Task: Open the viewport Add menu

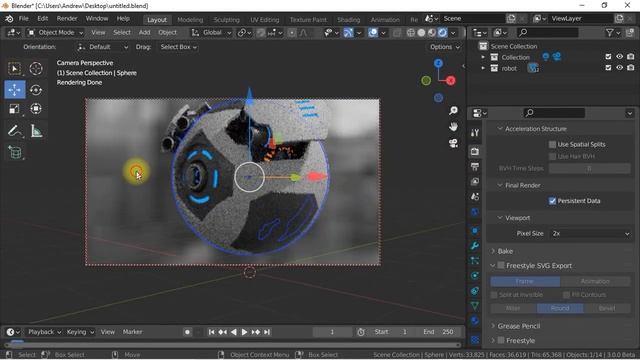Action: [144, 33]
